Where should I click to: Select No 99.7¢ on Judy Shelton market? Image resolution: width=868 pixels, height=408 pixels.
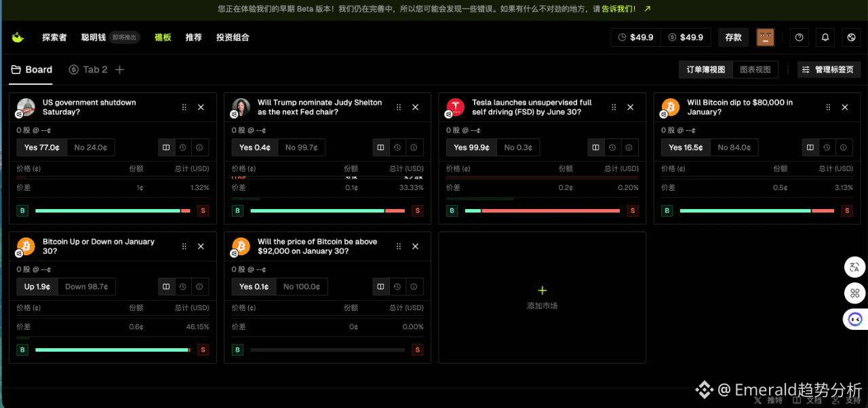[302, 147]
